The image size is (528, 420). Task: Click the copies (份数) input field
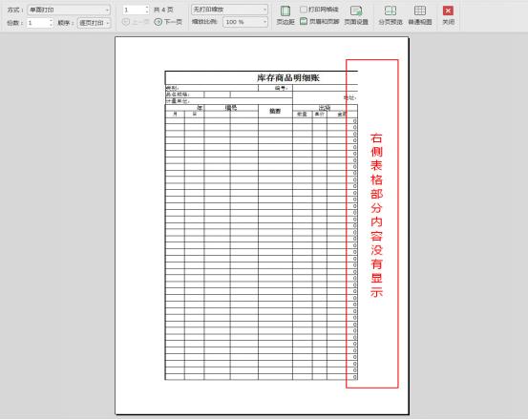point(37,23)
